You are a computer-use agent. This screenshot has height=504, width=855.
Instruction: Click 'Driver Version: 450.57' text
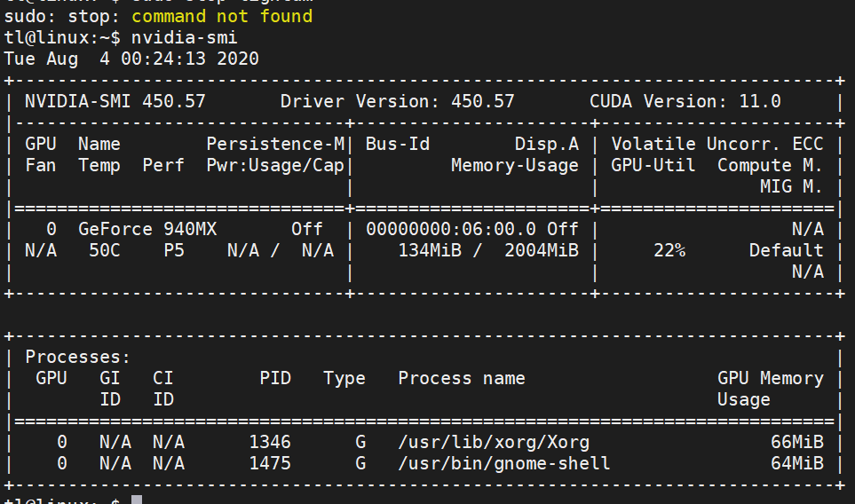398,101
